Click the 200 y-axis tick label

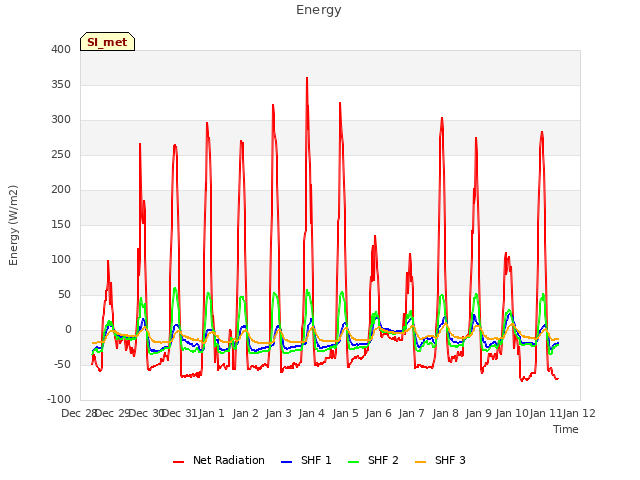pos(61,190)
